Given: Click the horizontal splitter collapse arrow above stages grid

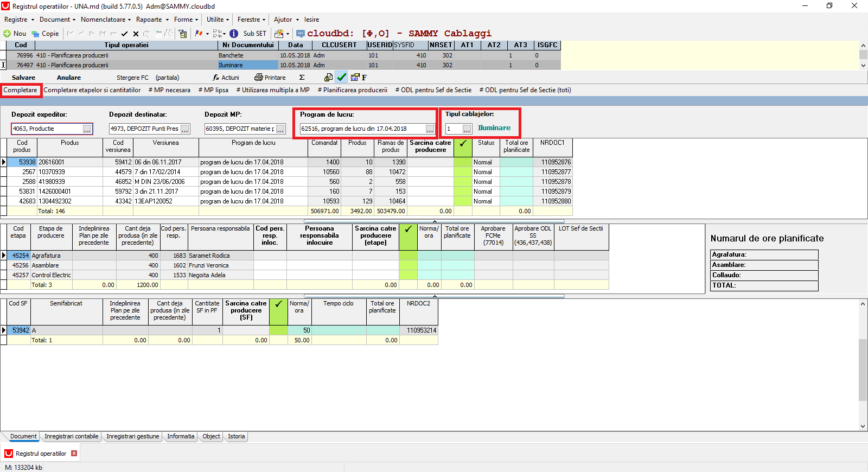Looking at the screenshot, I should coord(435,221).
